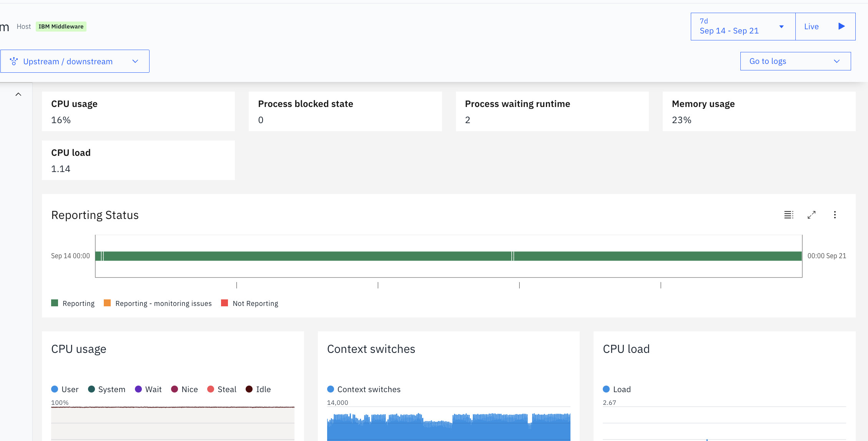The width and height of the screenshot is (868, 441).
Task: Toggle Load legend item in CPU load
Action: [x=617, y=389]
